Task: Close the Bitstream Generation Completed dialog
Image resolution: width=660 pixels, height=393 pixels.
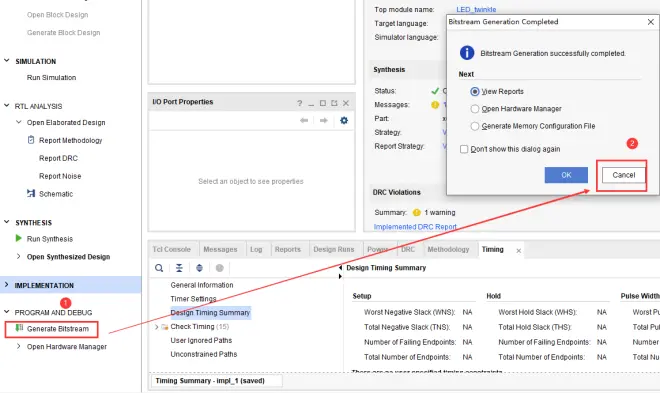Action: pyautogui.click(x=650, y=21)
